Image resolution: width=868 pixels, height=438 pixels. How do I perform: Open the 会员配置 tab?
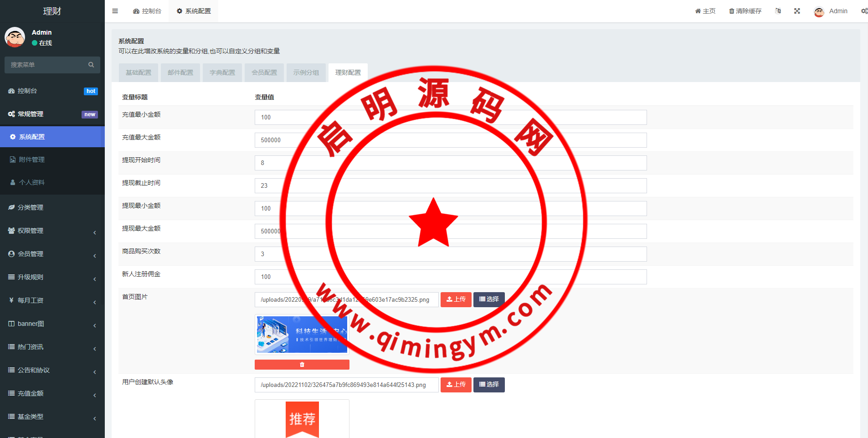264,72
